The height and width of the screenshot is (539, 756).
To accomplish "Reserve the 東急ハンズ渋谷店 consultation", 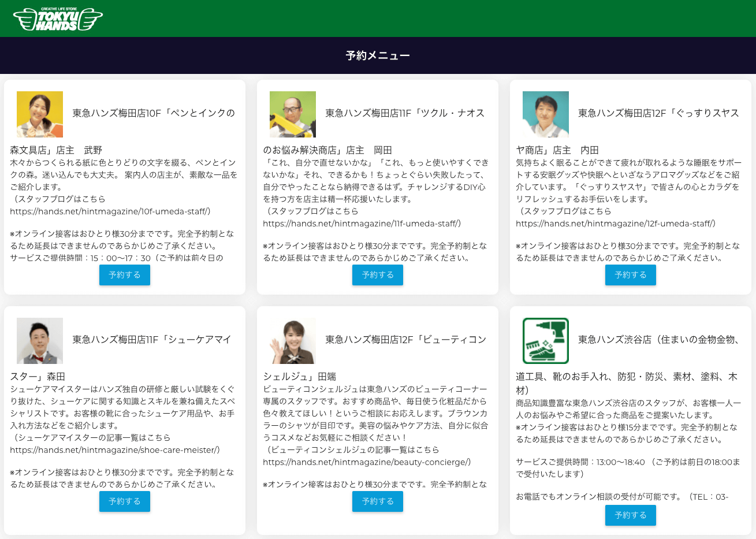I will pos(631,515).
